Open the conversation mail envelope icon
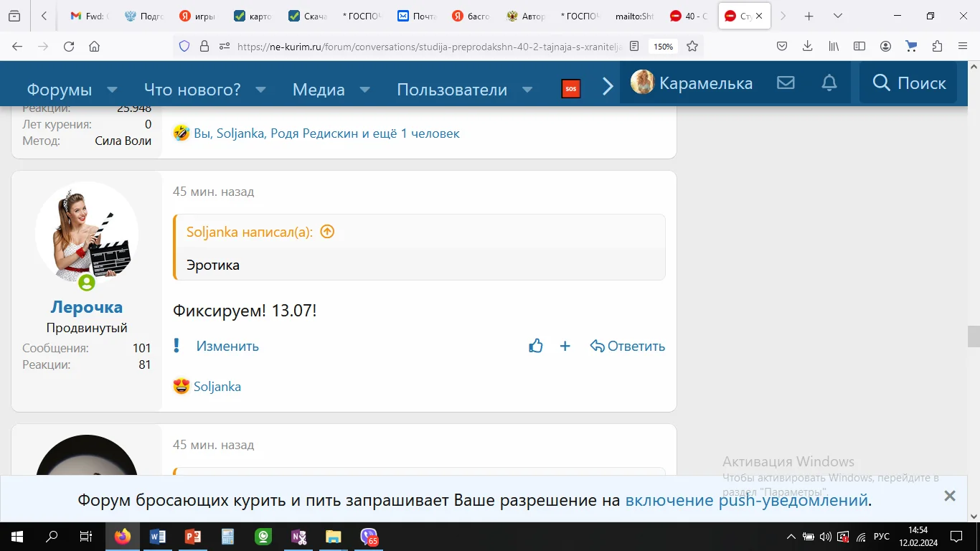Viewport: 980px width, 551px height. (786, 83)
